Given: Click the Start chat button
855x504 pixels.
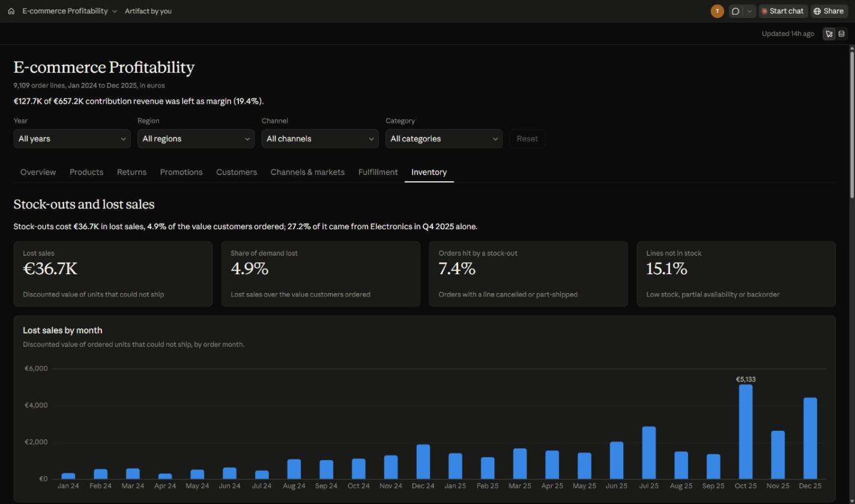Looking at the screenshot, I should [x=783, y=11].
